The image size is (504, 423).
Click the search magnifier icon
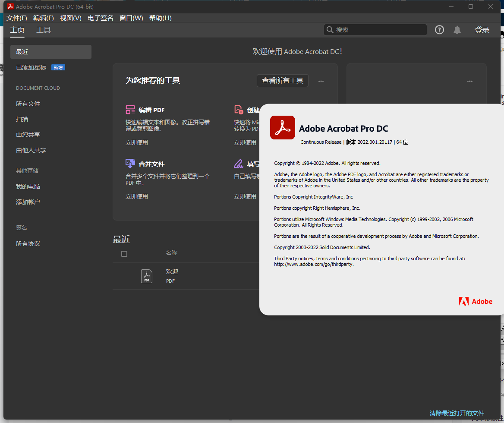[x=330, y=30]
